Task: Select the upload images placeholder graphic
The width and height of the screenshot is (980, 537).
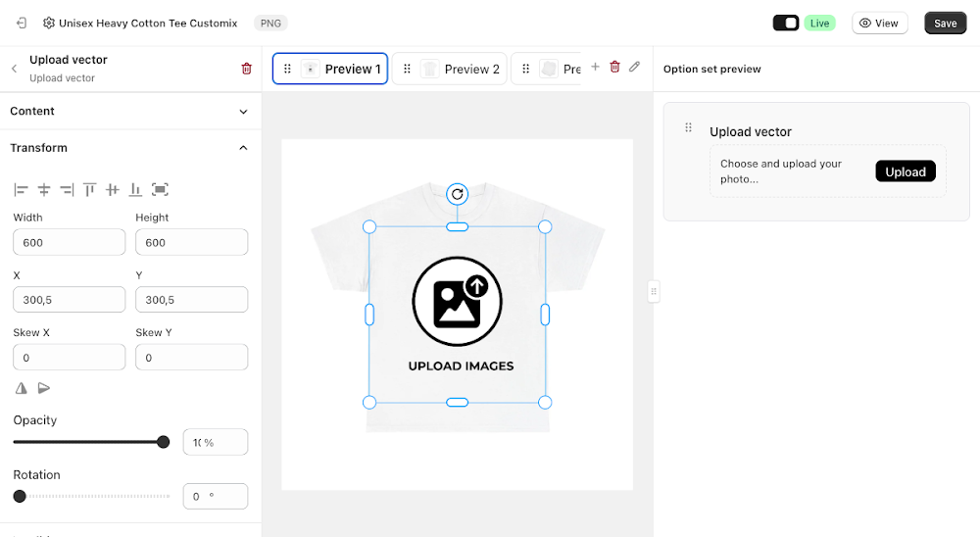Action: (458, 315)
